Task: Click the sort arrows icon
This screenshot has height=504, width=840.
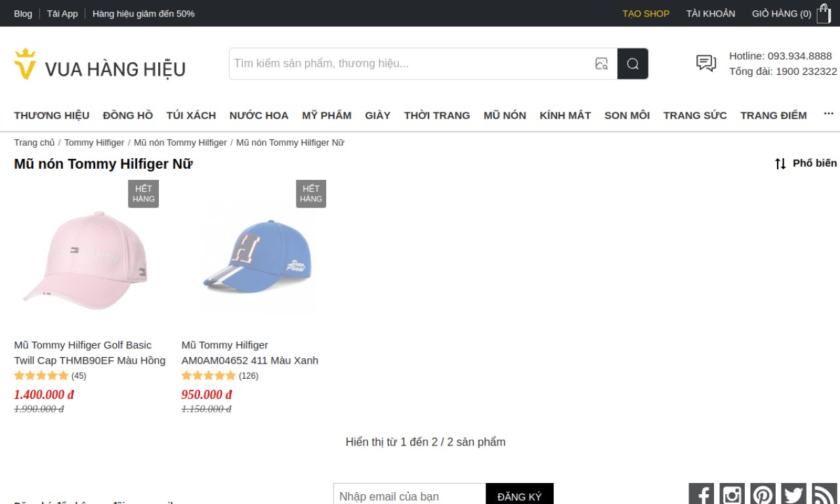Action: tap(780, 163)
